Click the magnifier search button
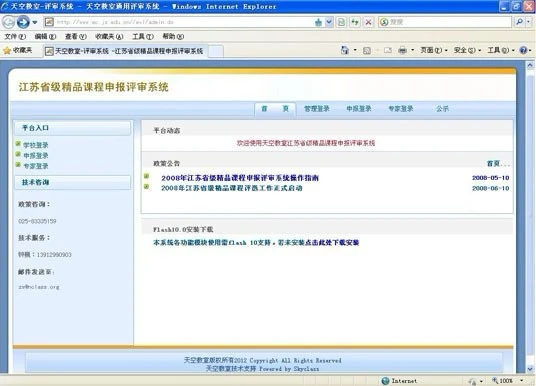This screenshot has width=536, height=386. tap(520, 22)
